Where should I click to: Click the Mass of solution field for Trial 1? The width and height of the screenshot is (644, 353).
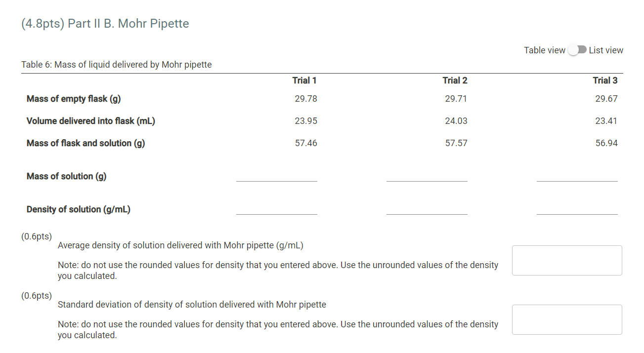tap(276, 179)
